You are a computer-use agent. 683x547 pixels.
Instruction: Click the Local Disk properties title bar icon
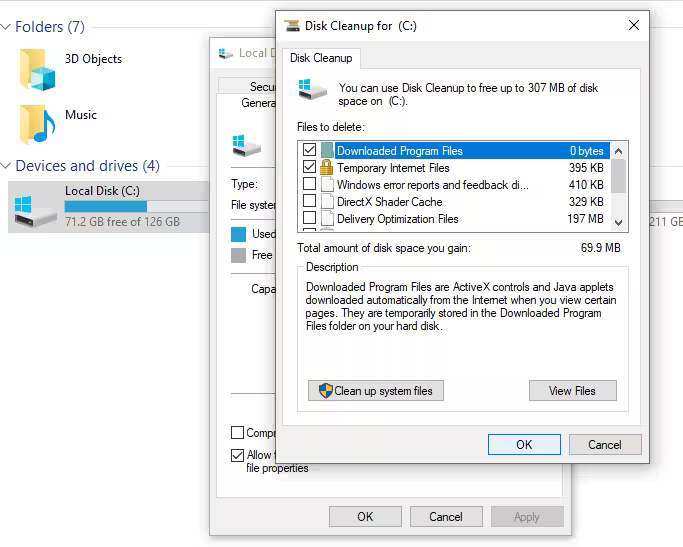point(226,54)
